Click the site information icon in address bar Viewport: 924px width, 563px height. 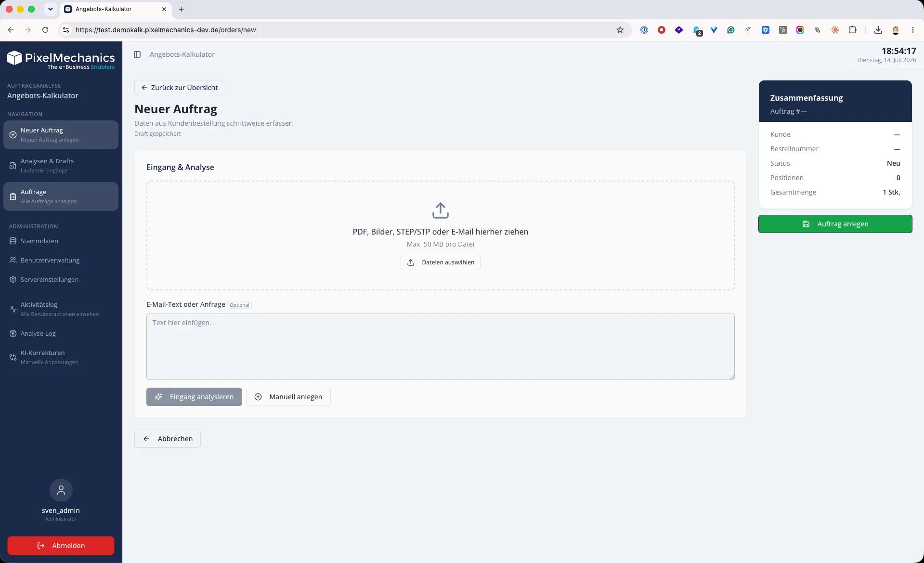[x=66, y=30]
